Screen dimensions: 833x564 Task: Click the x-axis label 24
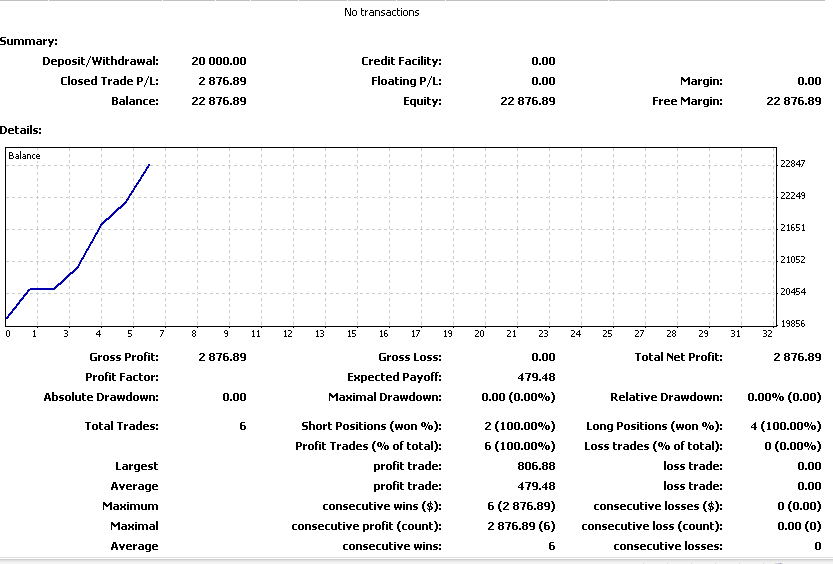[x=575, y=334]
